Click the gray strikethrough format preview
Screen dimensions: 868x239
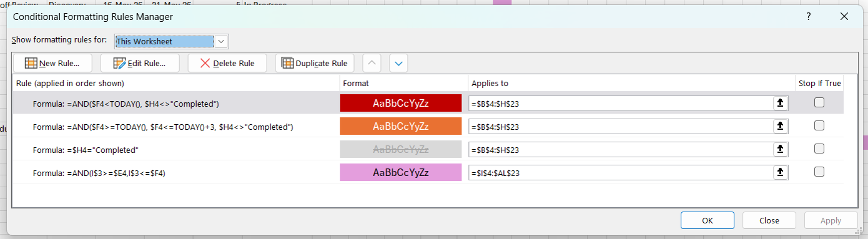click(x=401, y=149)
